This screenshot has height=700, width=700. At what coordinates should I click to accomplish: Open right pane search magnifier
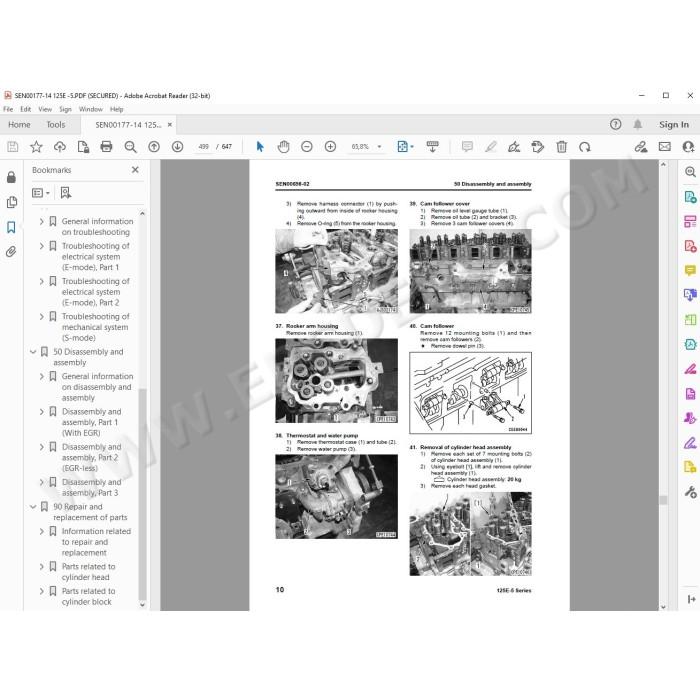point(690,172)
